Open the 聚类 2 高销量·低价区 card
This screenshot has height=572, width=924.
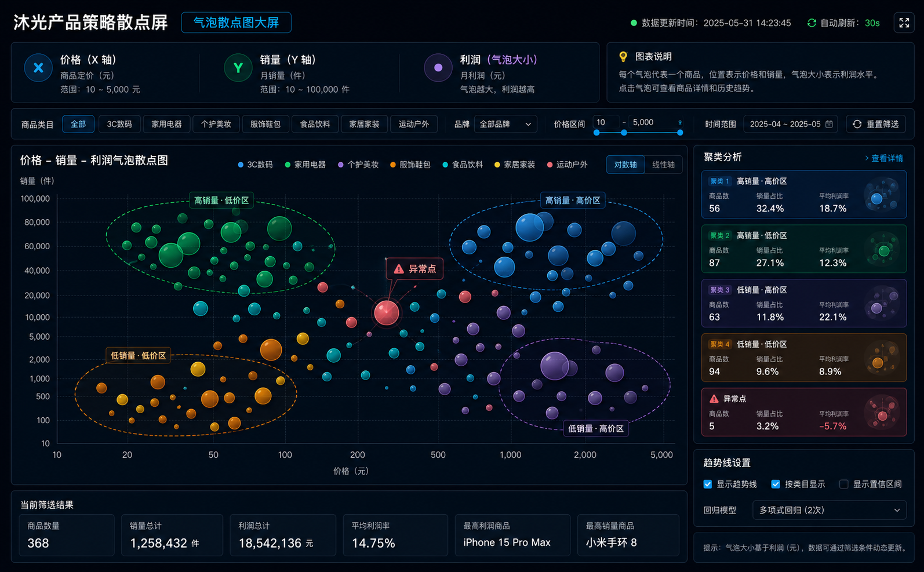click(x=803, y=249)
